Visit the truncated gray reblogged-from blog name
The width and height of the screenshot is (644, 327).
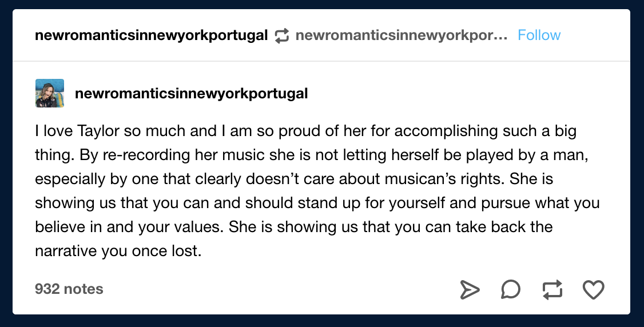pyautogui.click(x=401, y=35)
